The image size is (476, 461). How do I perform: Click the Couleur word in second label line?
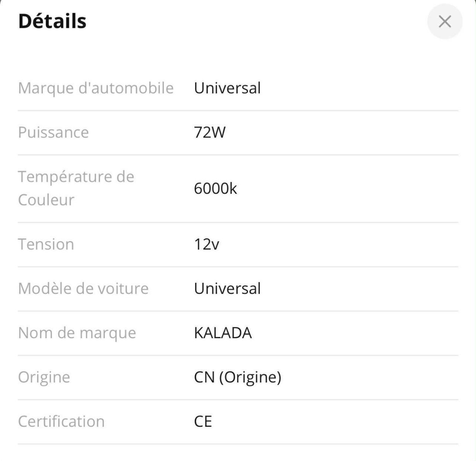pyautogui.click(x=46, y=200)
